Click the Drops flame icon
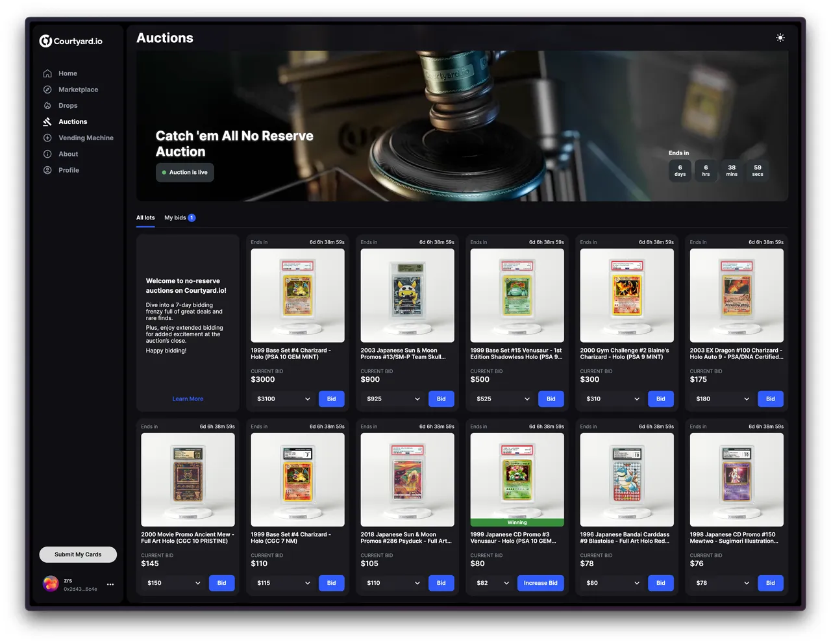Screen dimensions: 831x644 click(47, 106)
